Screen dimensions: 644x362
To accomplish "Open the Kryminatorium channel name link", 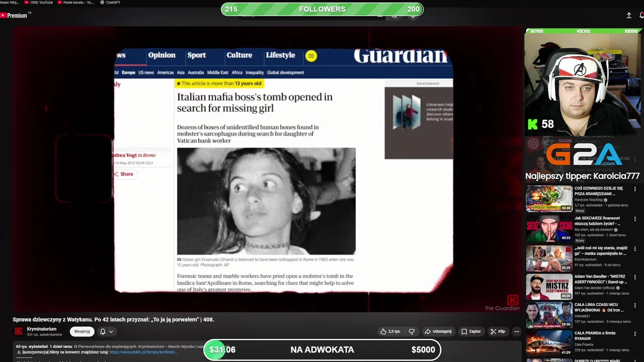I will 42,329.
